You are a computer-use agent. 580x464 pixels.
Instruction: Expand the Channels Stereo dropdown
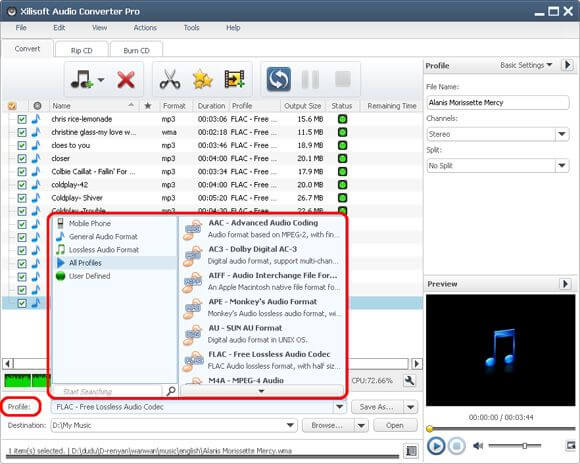562,134
